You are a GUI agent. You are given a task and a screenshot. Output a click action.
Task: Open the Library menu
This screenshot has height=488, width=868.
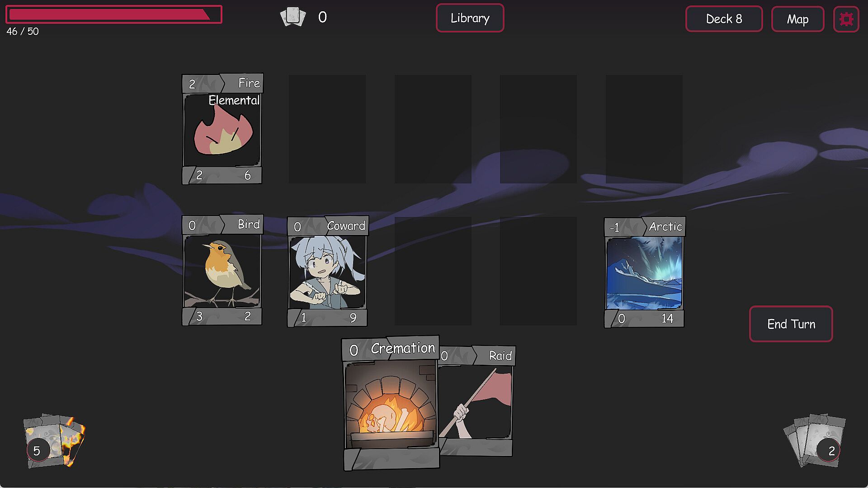(x=470, y=18)
